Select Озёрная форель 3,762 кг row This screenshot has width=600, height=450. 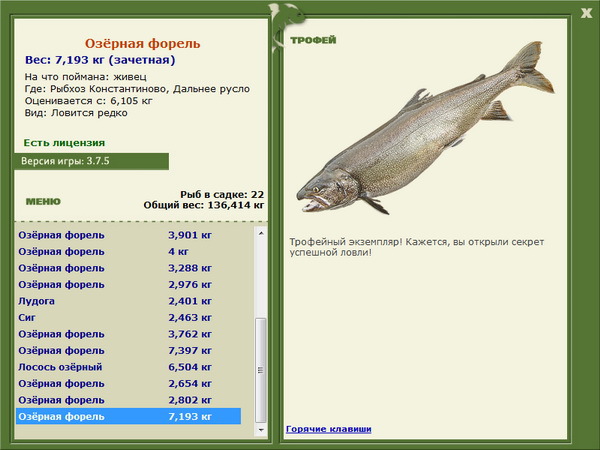[129, 334]
